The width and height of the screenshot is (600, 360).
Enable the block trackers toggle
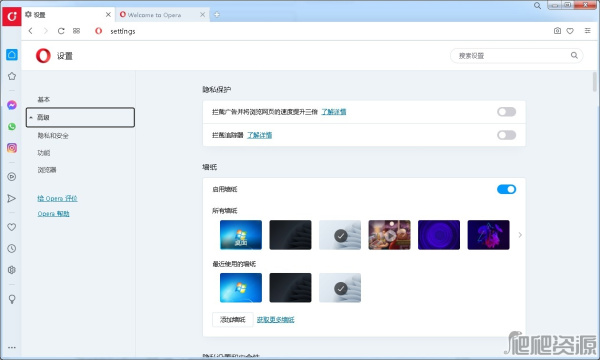coord(507,135)
